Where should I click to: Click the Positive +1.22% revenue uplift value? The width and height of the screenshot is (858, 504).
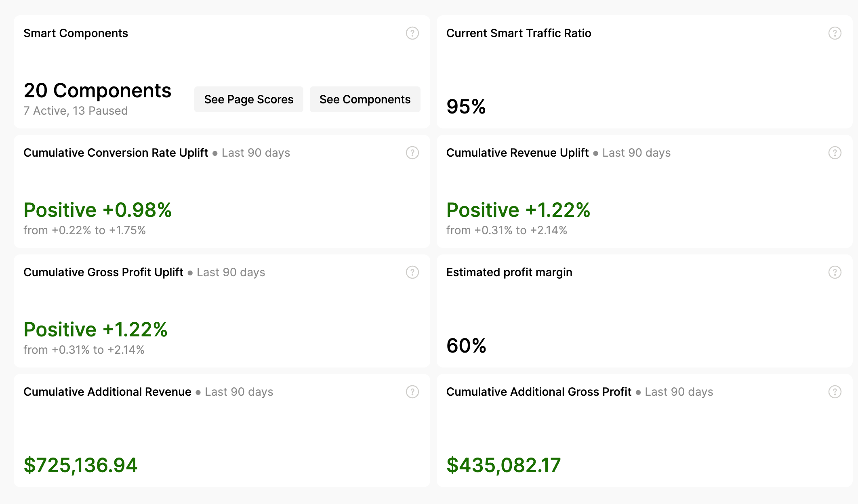(518, 210)
